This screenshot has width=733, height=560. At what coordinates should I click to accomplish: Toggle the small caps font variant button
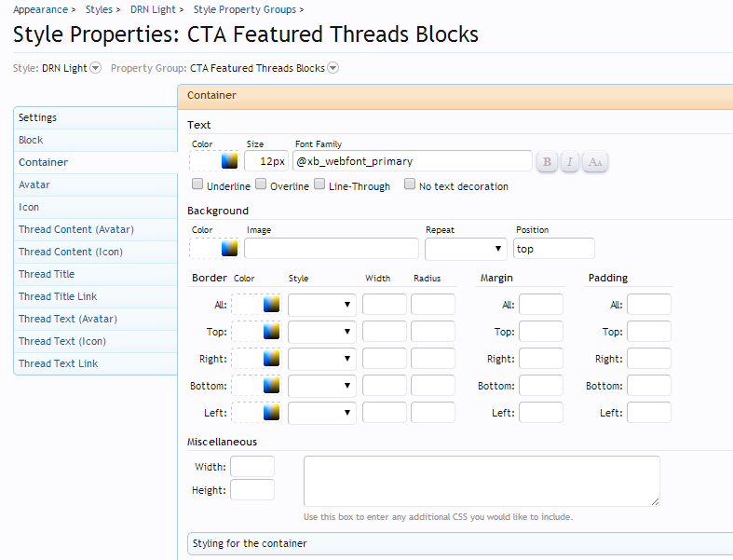(595, 162)
